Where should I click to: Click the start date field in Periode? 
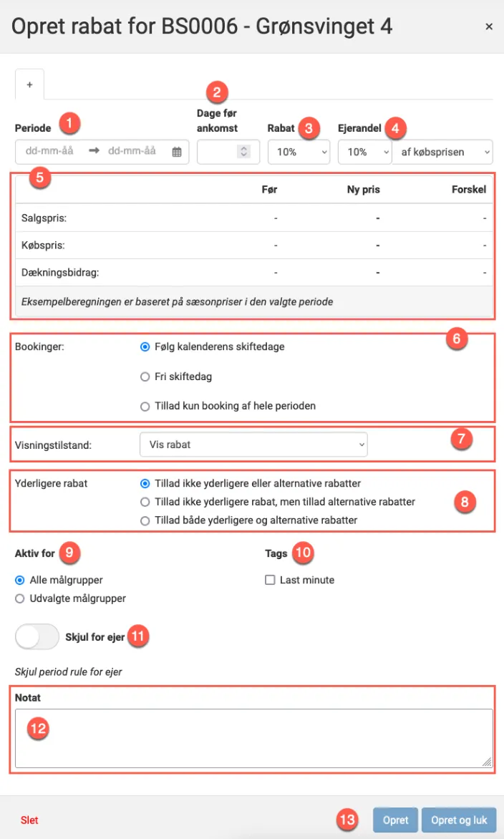[x=50, y=152]
